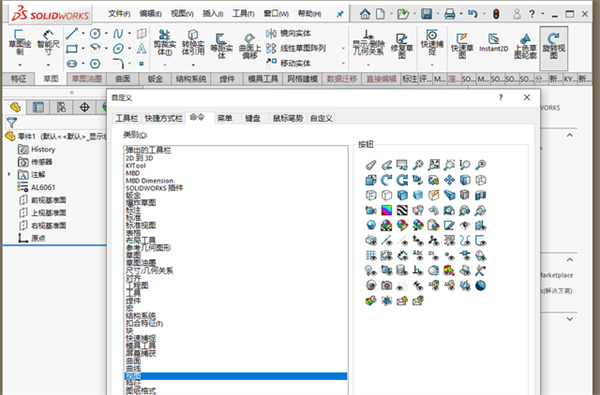Click the Home icon in title toolbar

coord(365,14)
